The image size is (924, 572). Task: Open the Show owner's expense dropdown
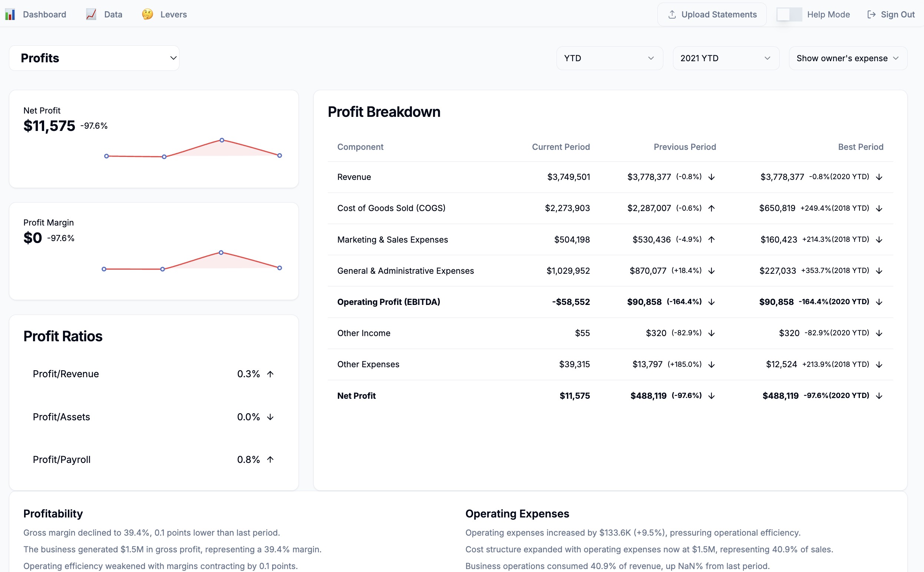[847, 58]
